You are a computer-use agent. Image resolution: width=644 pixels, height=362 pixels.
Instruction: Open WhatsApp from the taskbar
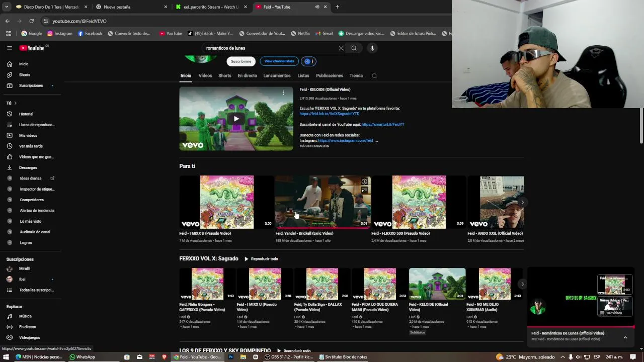click(83, 357)
